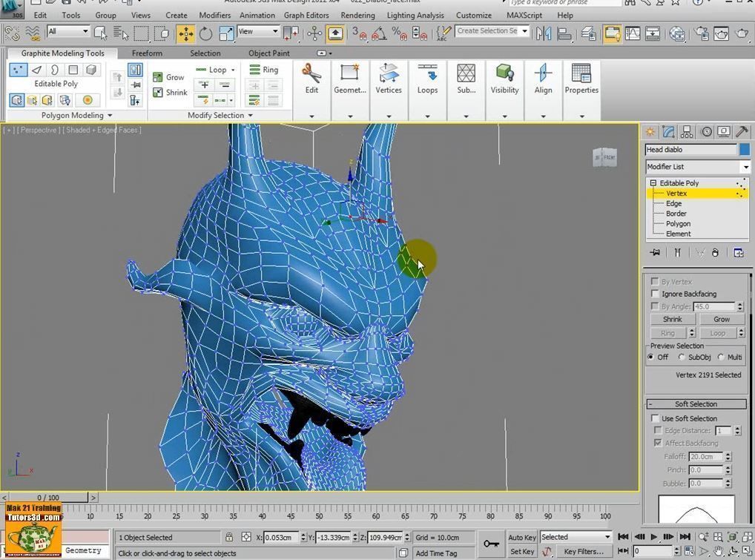
Task: Select the SubObj preview selection radio button
Action: coord(681,357)
